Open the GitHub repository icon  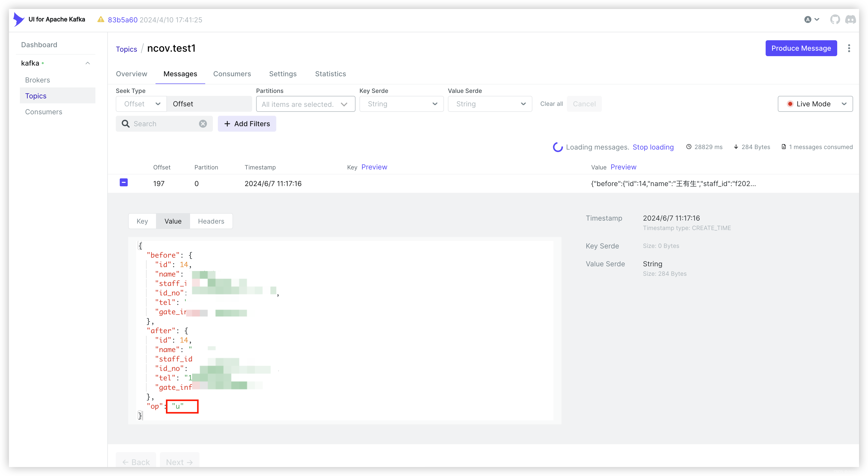click(835, 20)
